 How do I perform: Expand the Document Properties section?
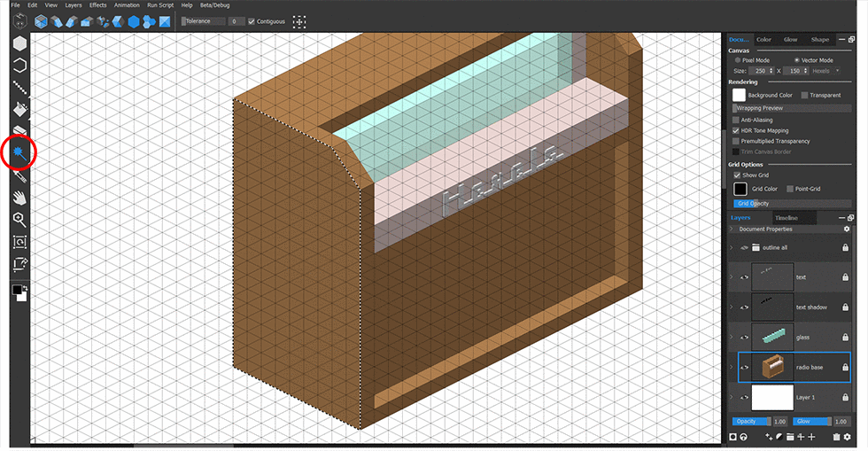(x=732, y=229)
